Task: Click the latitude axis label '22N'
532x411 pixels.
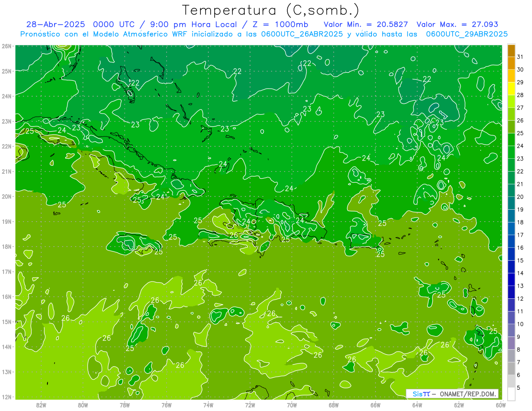Action: (x=7, y=146)
